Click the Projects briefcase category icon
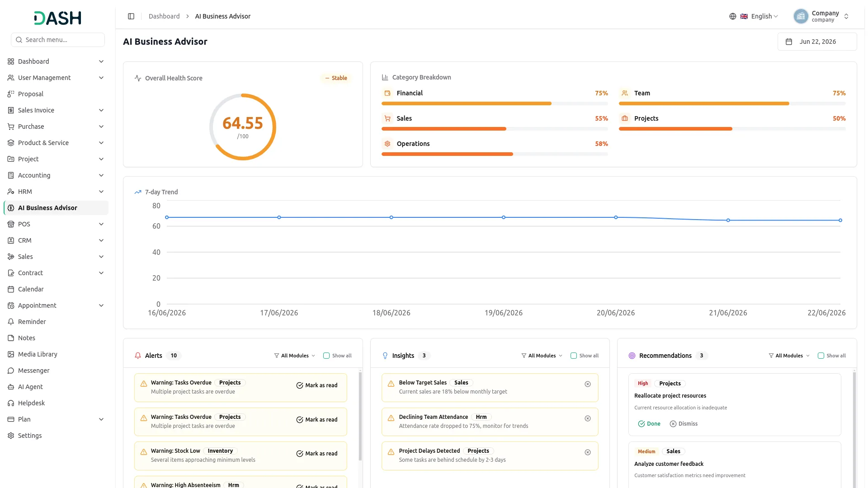This screenshot has width=868, height=488. (625, 118)
